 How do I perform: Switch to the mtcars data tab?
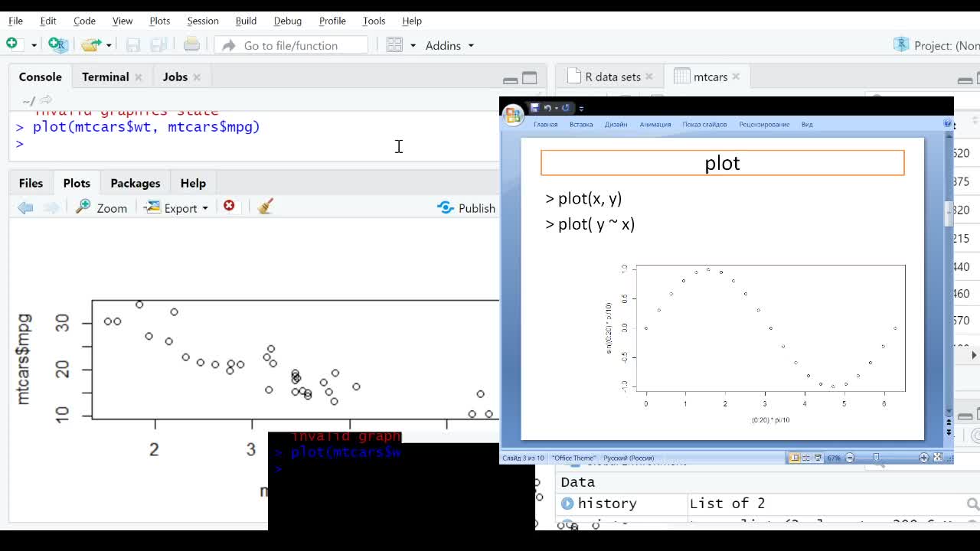point(710,77)
